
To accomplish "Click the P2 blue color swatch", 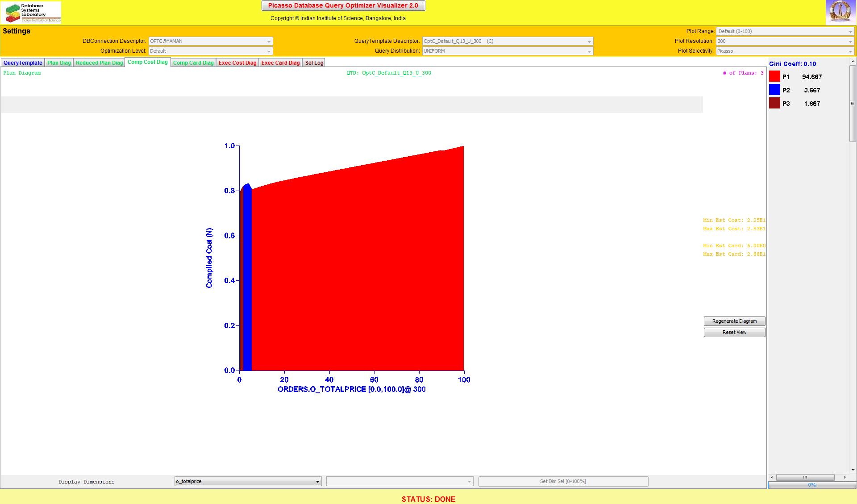I will click(x=774, y=90).
